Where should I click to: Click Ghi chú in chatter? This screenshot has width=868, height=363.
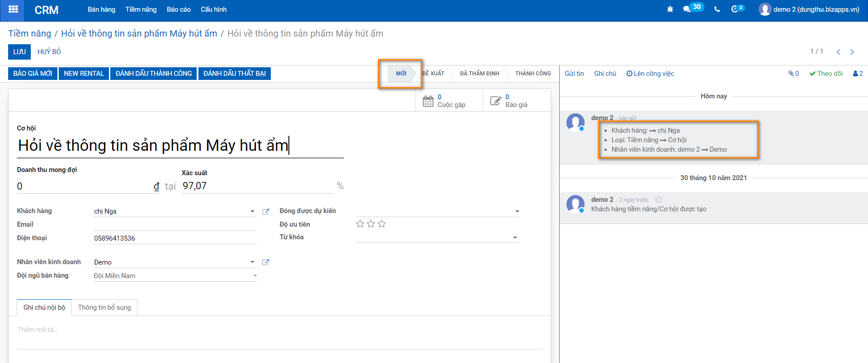[605, 74]
